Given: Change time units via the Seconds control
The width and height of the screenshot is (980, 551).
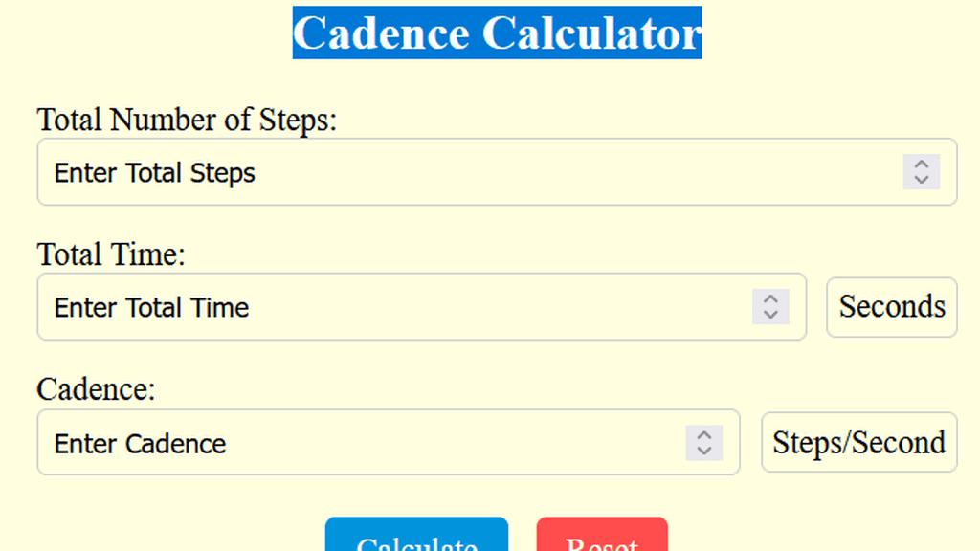Looking at the screenshot, I should coord(891,307).
